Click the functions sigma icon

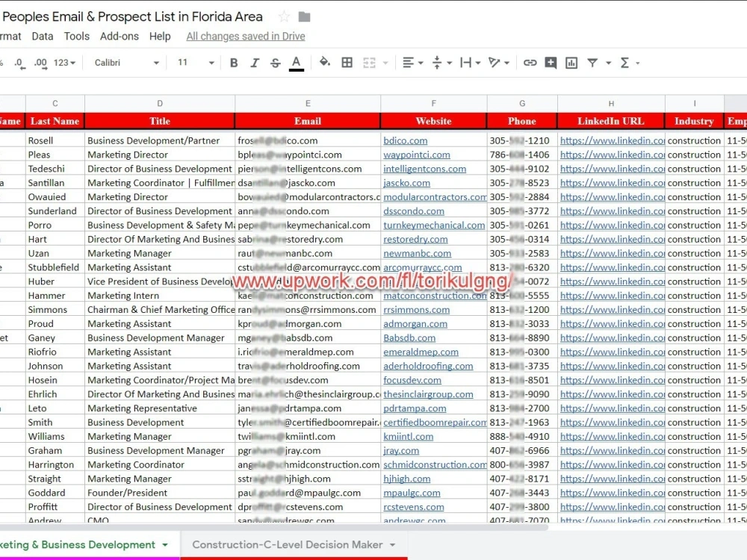pos(624,63)
